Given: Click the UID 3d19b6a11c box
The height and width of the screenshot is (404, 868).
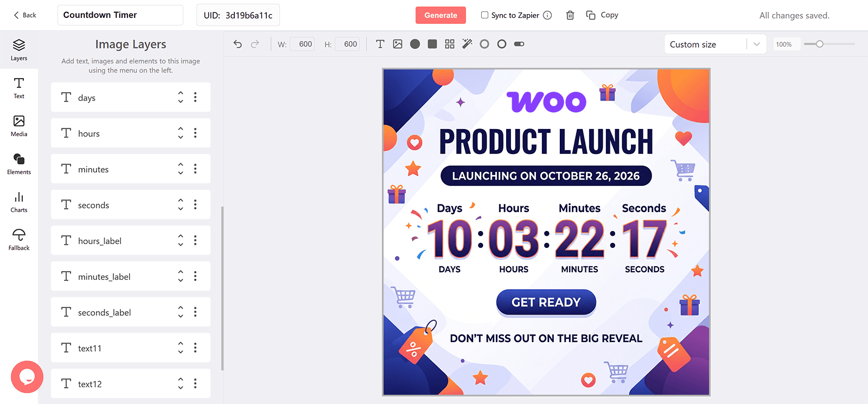Looking at the screenshot, I should (x=238, y=15).
